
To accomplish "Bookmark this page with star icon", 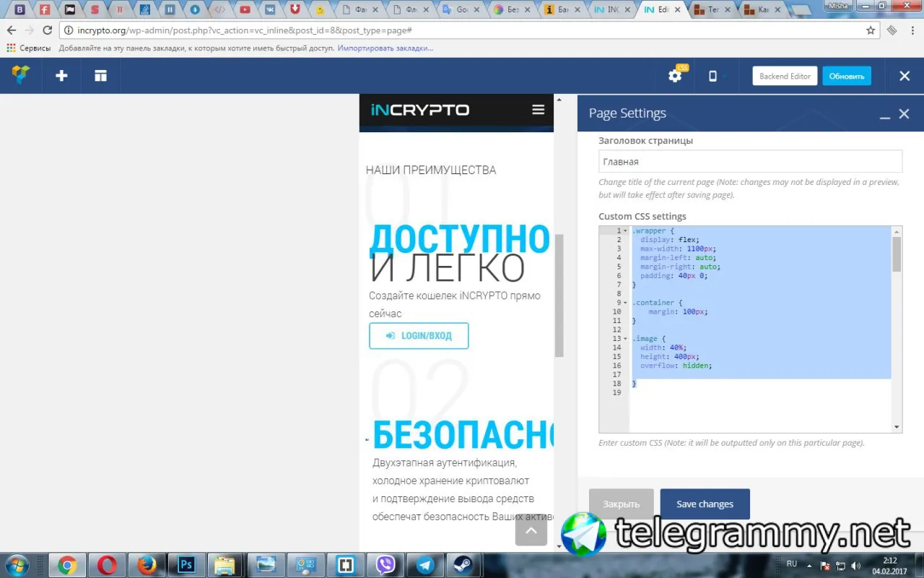I will point(871,30).
